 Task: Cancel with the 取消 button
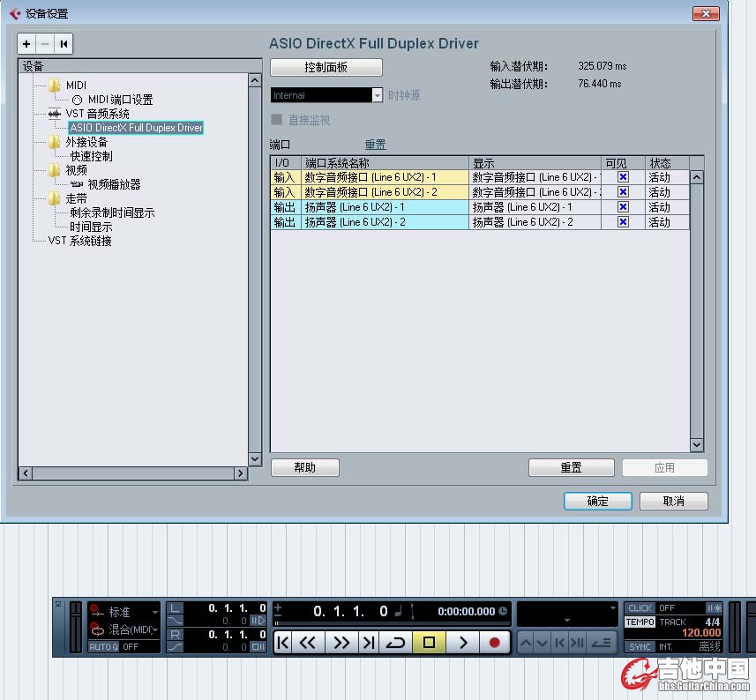click(x=674, y=501)
